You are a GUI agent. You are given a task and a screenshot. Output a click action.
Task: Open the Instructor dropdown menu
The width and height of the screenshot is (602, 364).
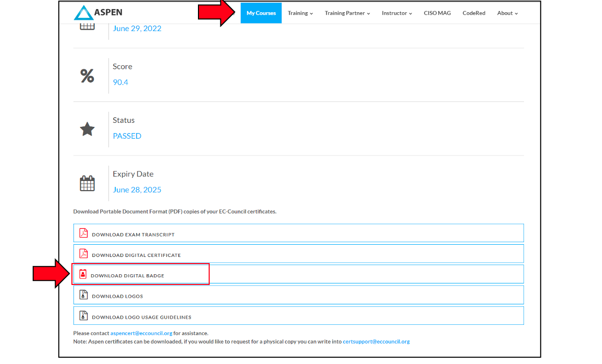pos(396,13)
